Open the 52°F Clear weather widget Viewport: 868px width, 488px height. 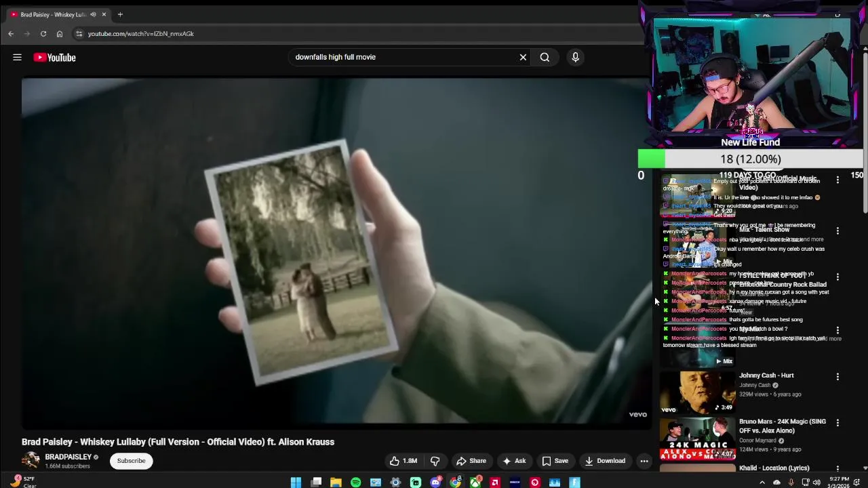point(22,482)
